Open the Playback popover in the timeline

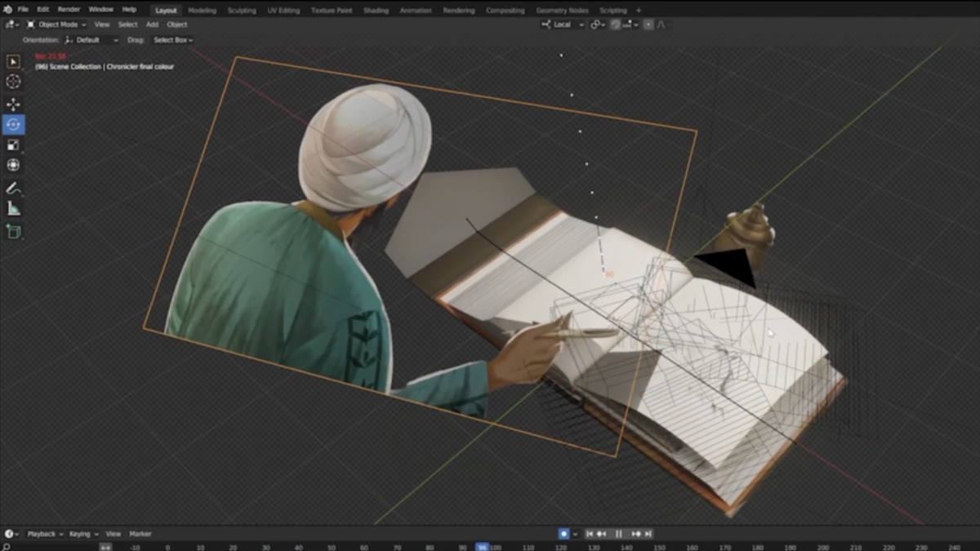pos(43,534)
